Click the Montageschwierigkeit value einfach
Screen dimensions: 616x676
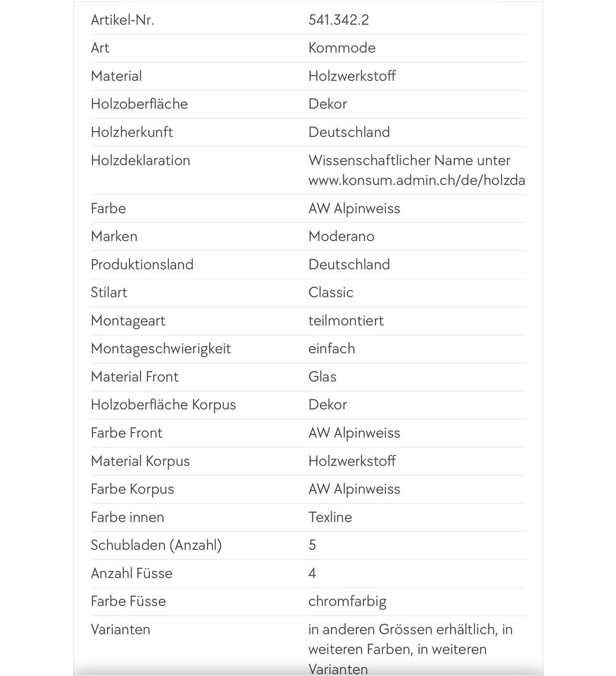(332, 349)
